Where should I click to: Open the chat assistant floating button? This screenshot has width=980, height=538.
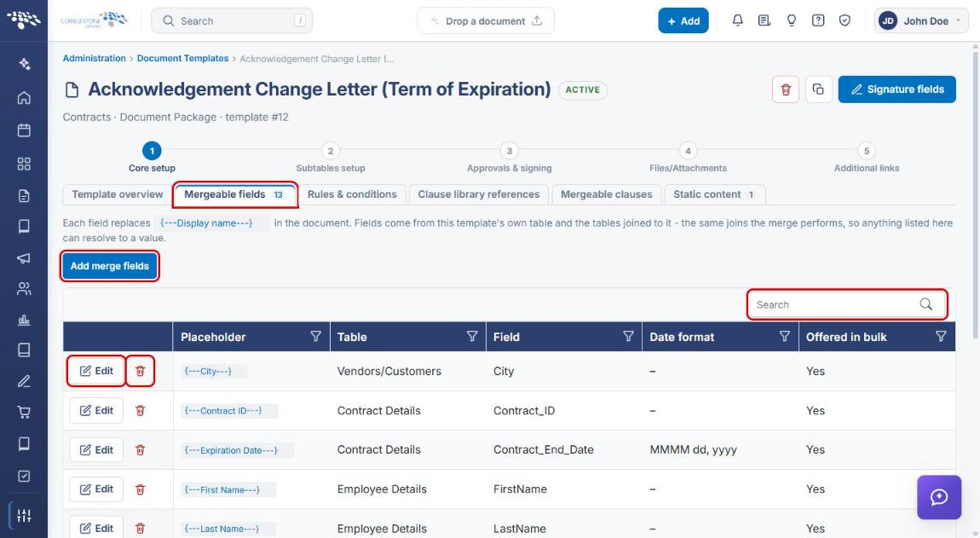tap(939, 497)
